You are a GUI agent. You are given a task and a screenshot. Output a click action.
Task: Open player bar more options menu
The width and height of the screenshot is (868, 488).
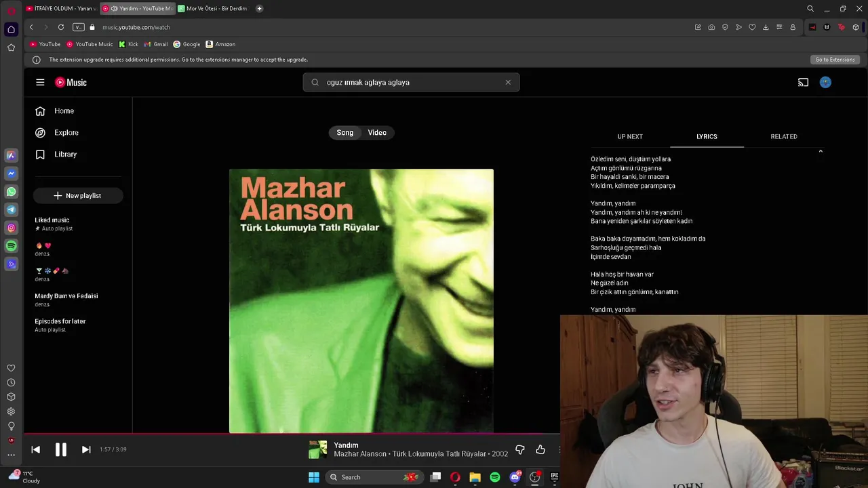tap(559, 449)
